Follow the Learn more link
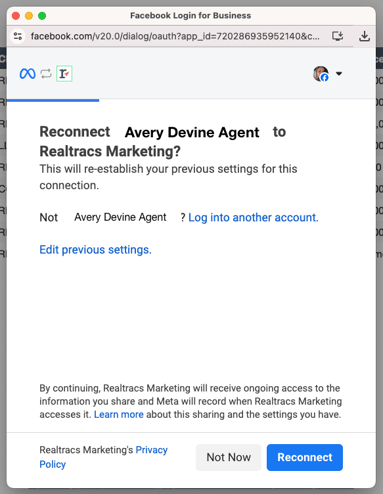The width and height of the screenshot is (383, 494). [x=119, y=414]
